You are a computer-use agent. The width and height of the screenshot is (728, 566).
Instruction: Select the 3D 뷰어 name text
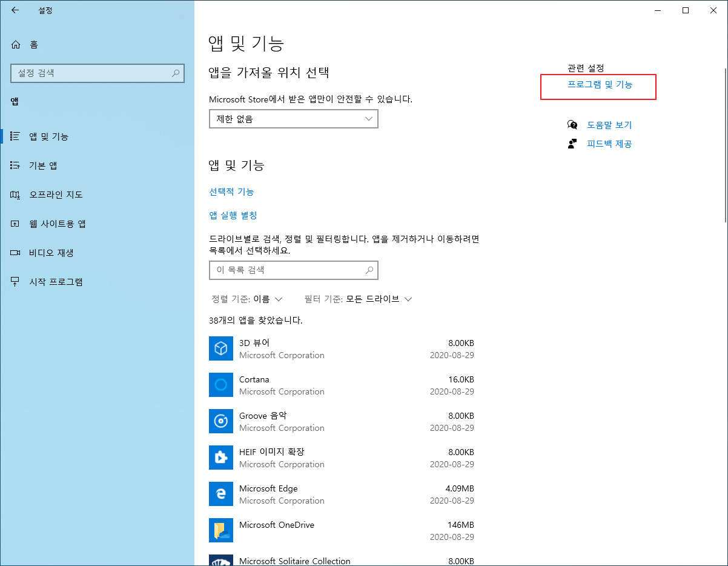[x=254, y=343]
